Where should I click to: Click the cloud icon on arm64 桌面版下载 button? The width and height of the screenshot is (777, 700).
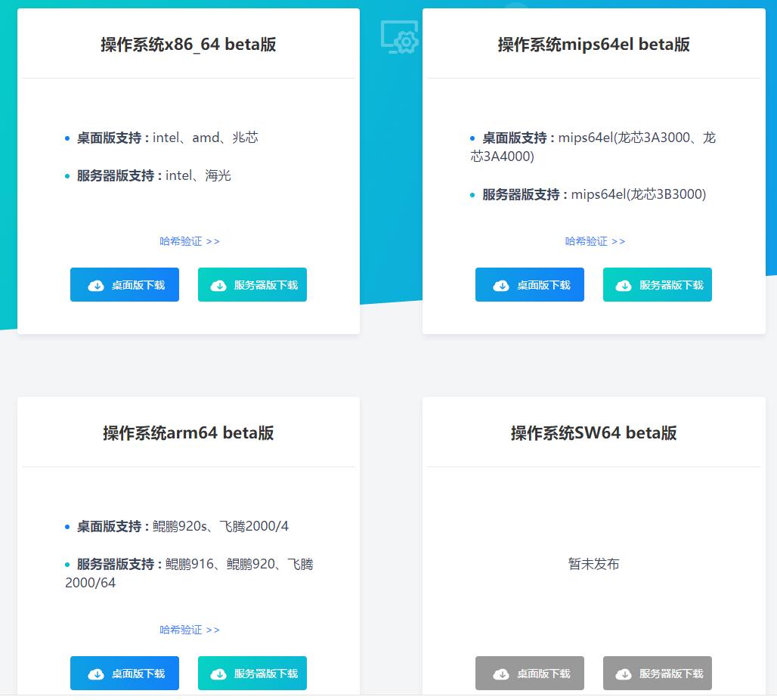pos(96,673)
